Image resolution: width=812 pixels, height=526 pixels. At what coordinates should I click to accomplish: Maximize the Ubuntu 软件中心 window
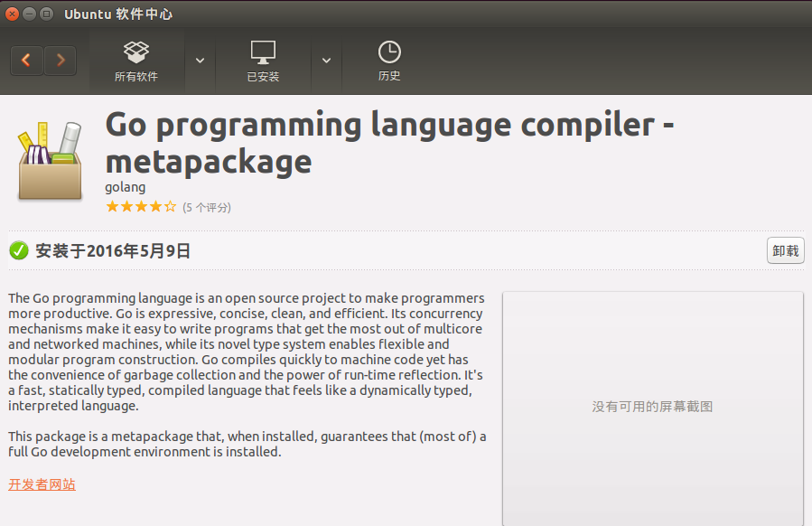coord(47,14)
